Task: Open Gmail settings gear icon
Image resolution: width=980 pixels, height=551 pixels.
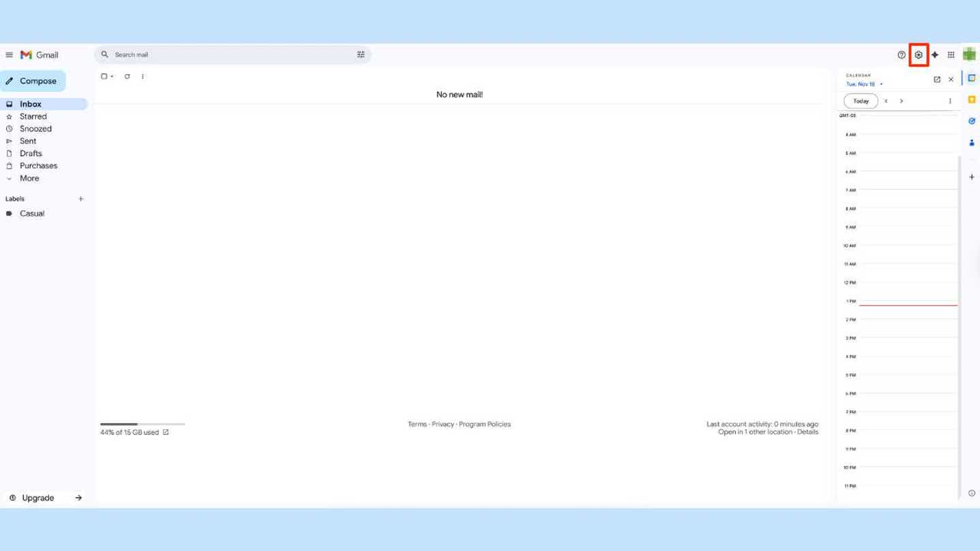Action: click(x=918, y=55)
